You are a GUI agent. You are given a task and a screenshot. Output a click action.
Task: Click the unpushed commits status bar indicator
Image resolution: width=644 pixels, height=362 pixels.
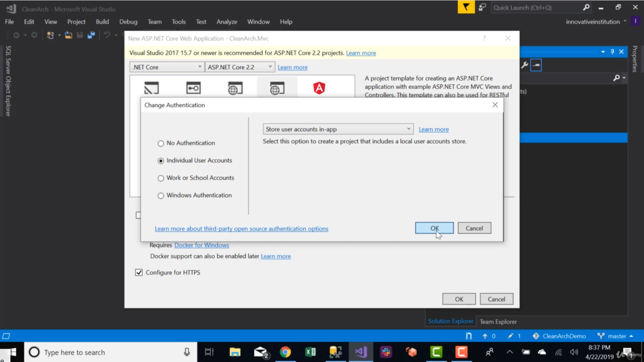(489, 336)
